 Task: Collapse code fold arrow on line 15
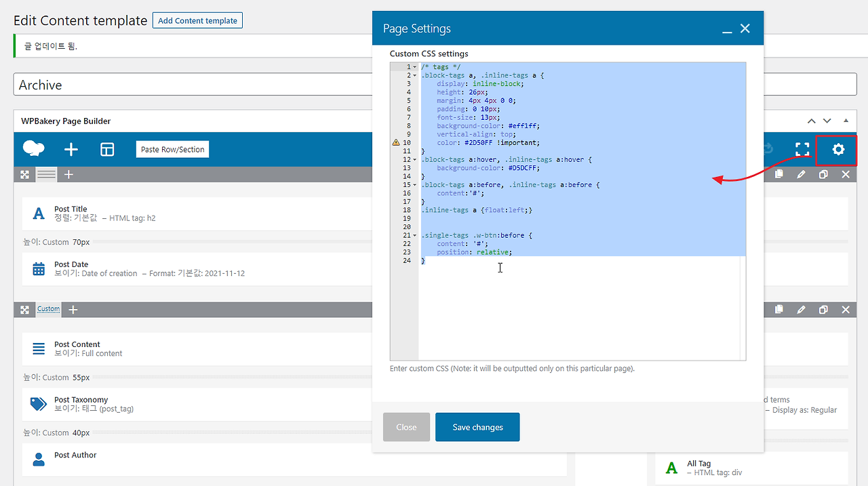415,185
